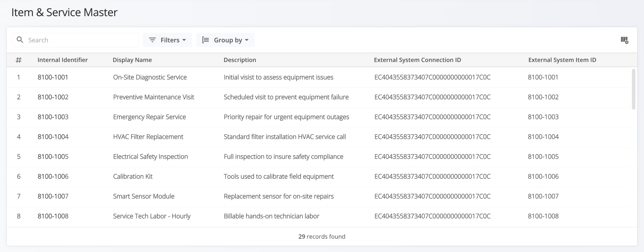Click external item ID 8100-1007 in last column
Viewport: 644px width, 252px height.
[x=543, y=196]
